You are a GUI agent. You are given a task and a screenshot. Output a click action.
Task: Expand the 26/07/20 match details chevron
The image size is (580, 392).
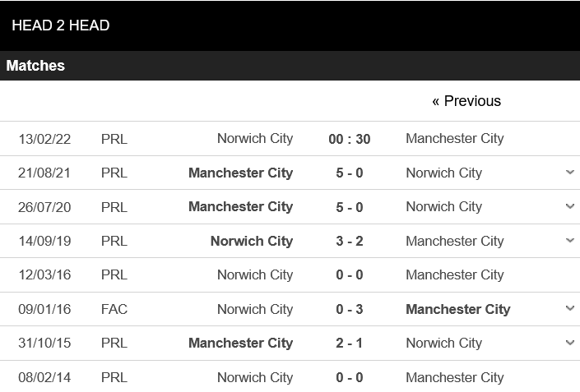(x=570, y=206)
